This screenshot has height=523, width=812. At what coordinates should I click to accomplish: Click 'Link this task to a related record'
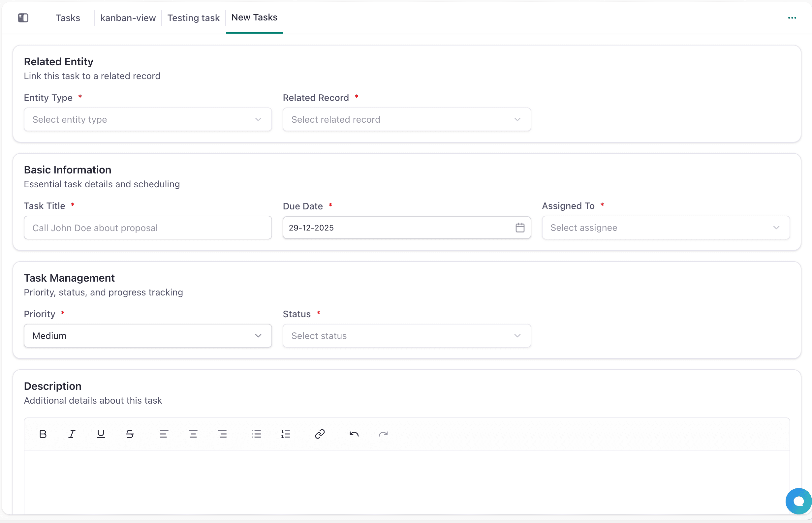(x=92, y=76)
